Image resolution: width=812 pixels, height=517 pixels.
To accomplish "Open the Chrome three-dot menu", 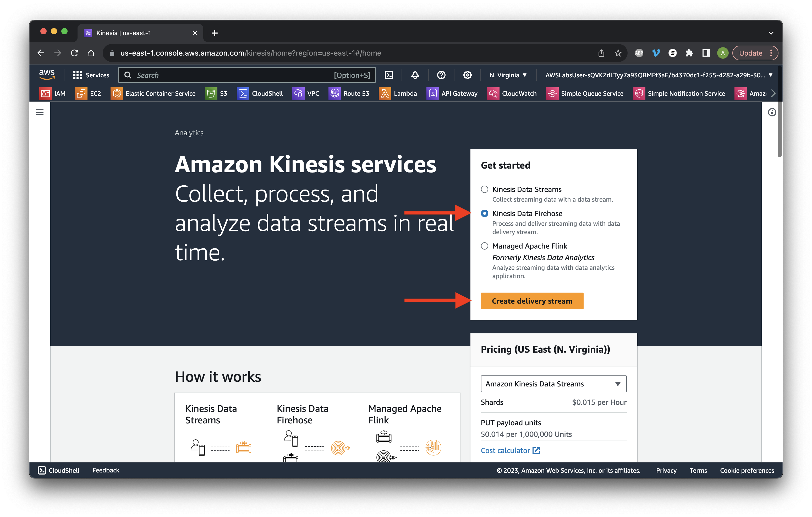I will tap(771, 53).
